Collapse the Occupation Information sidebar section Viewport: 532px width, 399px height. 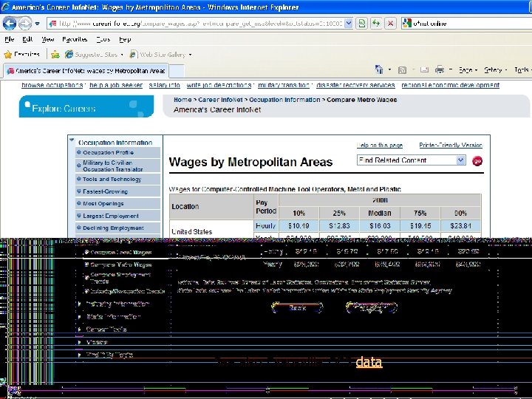coord(72,140)
